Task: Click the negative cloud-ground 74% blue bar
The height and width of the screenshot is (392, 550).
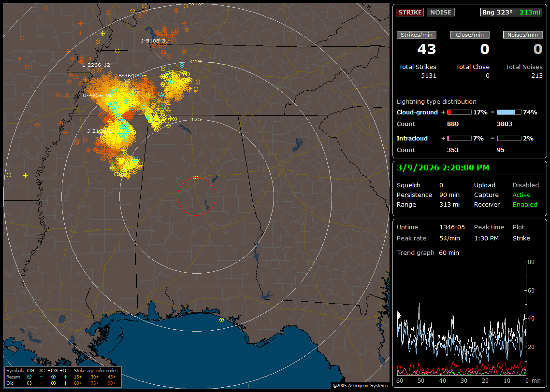Action: click(509, 112)
